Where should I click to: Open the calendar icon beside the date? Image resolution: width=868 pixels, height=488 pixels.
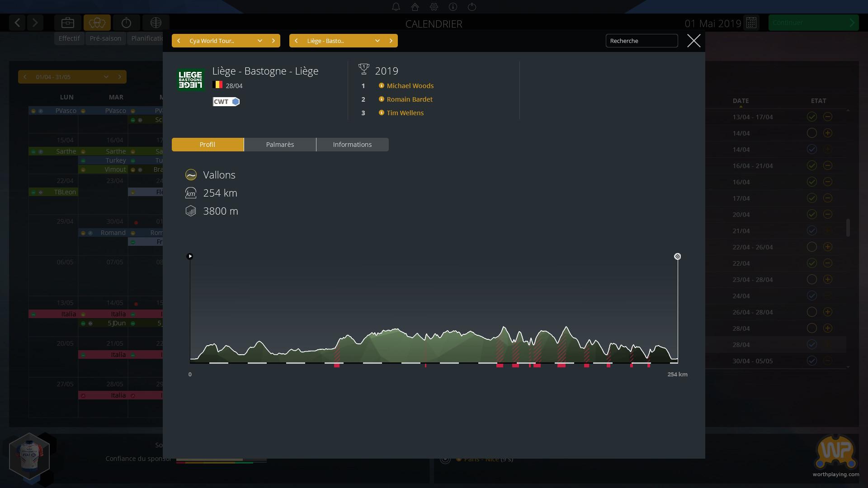pos(751,23)
